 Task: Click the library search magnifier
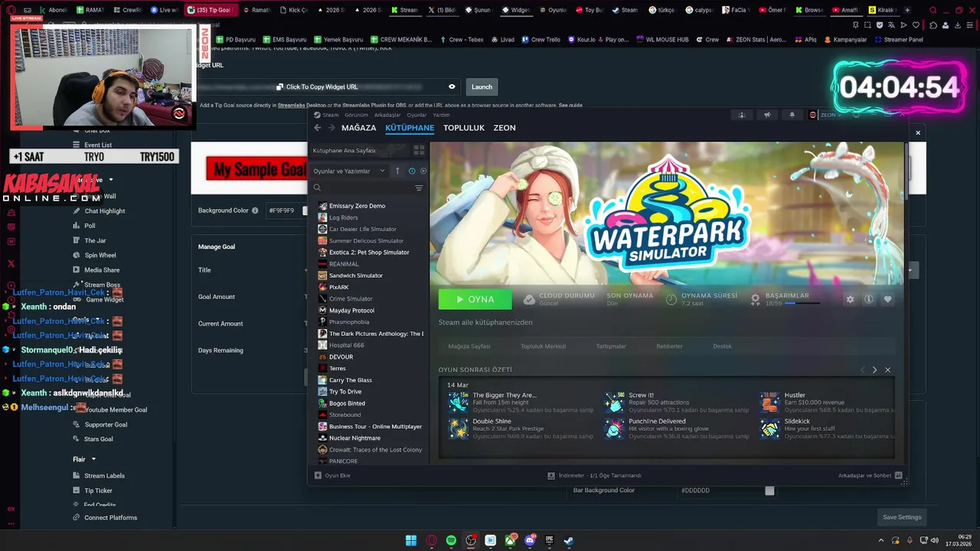(317, 187)
